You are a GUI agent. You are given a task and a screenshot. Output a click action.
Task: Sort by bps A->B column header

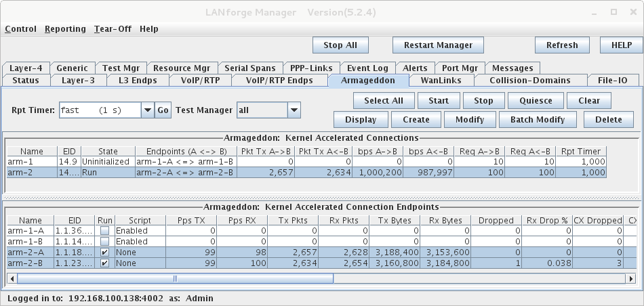click(378, 152)
